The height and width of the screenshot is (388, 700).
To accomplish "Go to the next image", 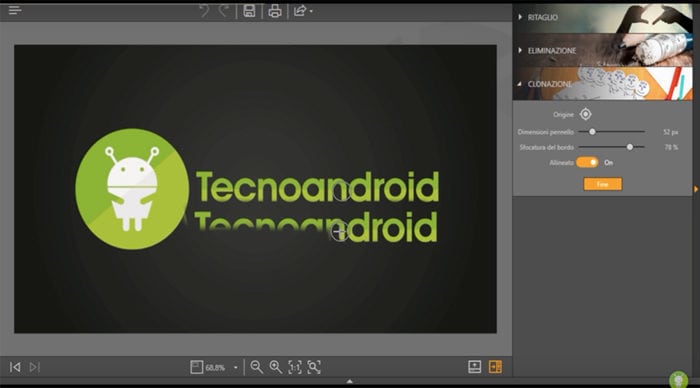I will (34, 367).
